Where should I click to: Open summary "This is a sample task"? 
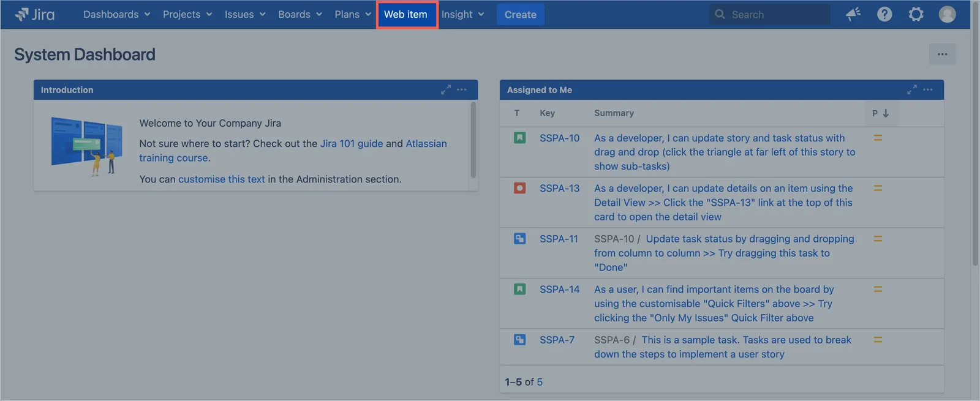[723, 347]
